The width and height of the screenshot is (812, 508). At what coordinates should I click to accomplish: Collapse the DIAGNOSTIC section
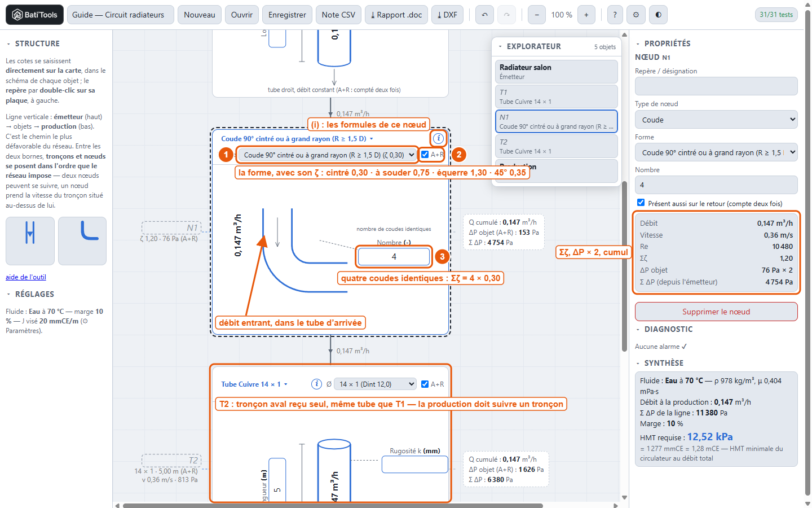point(664,329)
